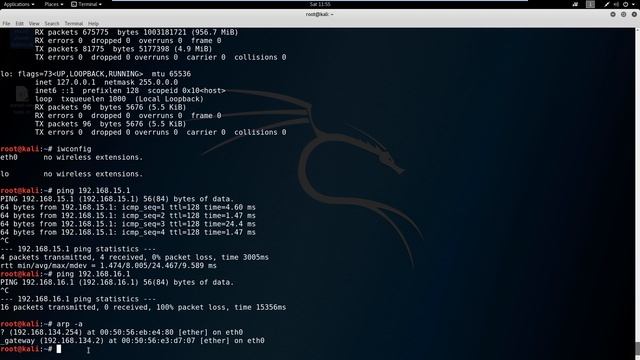Open the View menu of the terminal
The height and width of the screenshot is (360, 640).
(x=34, y=24)
